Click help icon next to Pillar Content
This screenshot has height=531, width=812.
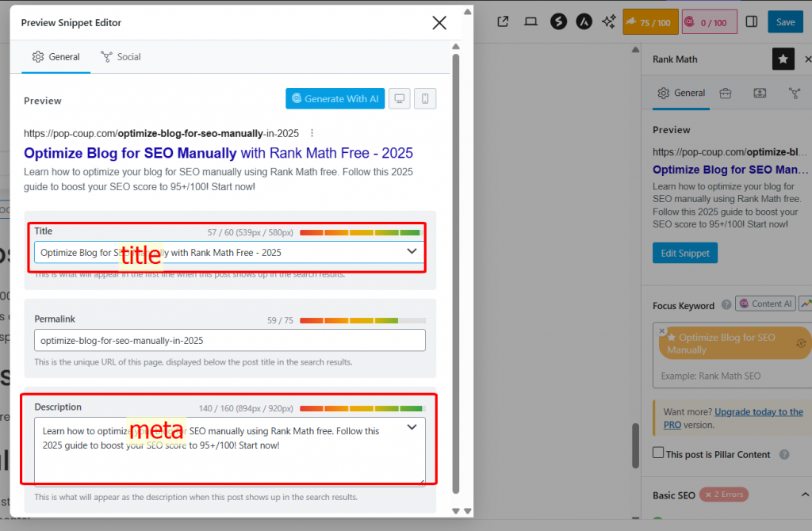click(784, 454)
